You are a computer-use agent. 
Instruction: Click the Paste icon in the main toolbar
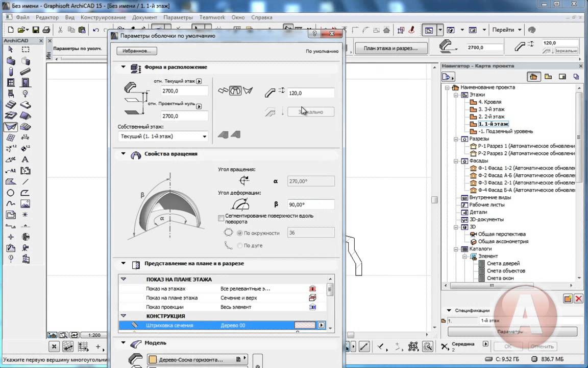[x=82, y=30]
